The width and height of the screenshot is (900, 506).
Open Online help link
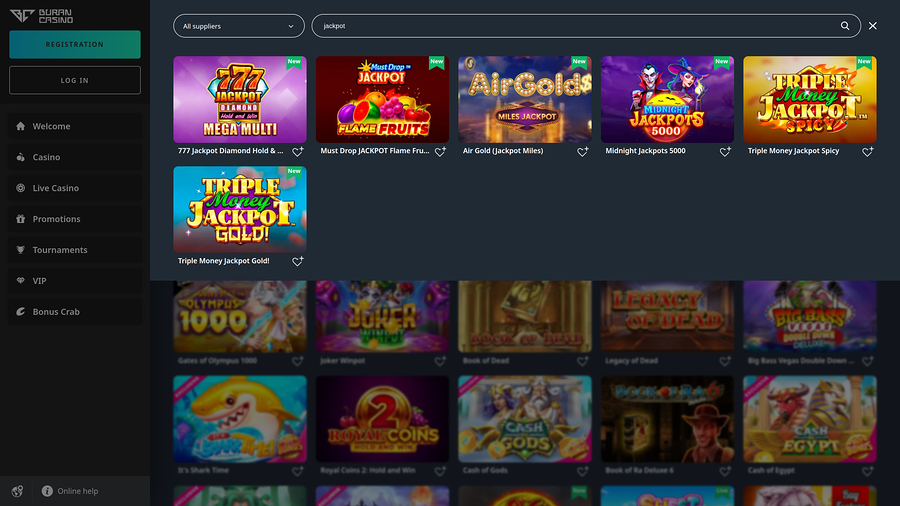70,491
